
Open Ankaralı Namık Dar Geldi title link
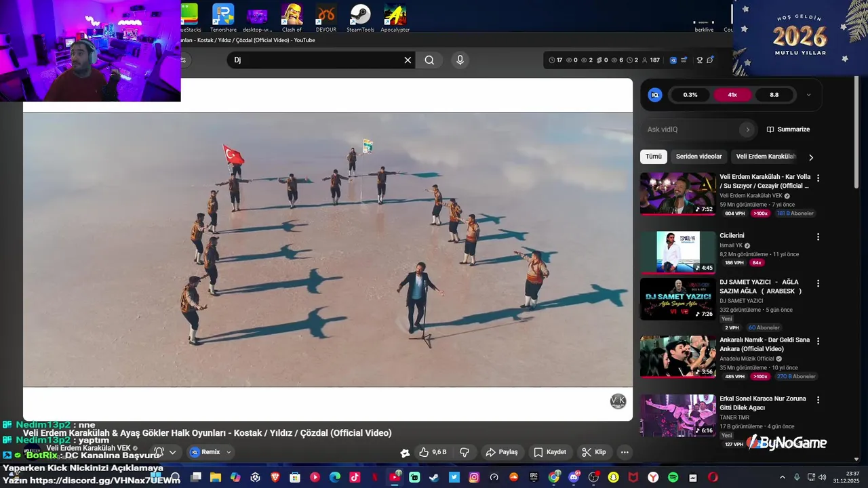(x=764, y=344)
